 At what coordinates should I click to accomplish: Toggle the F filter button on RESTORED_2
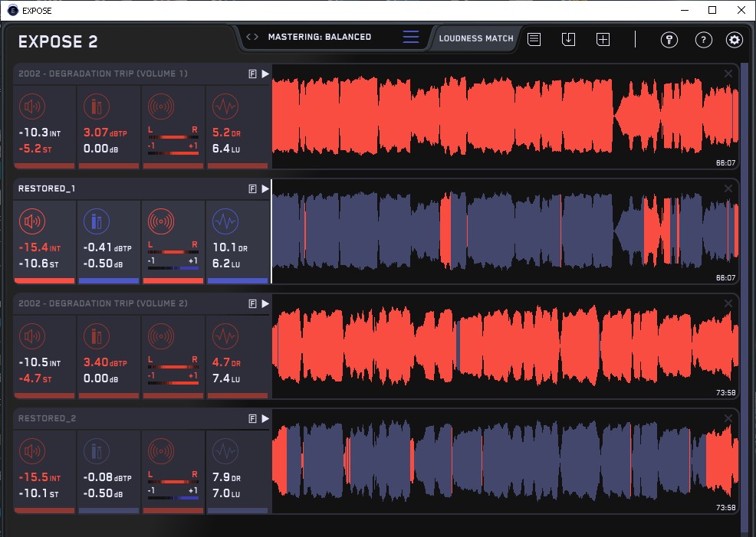tap(252, 419)
